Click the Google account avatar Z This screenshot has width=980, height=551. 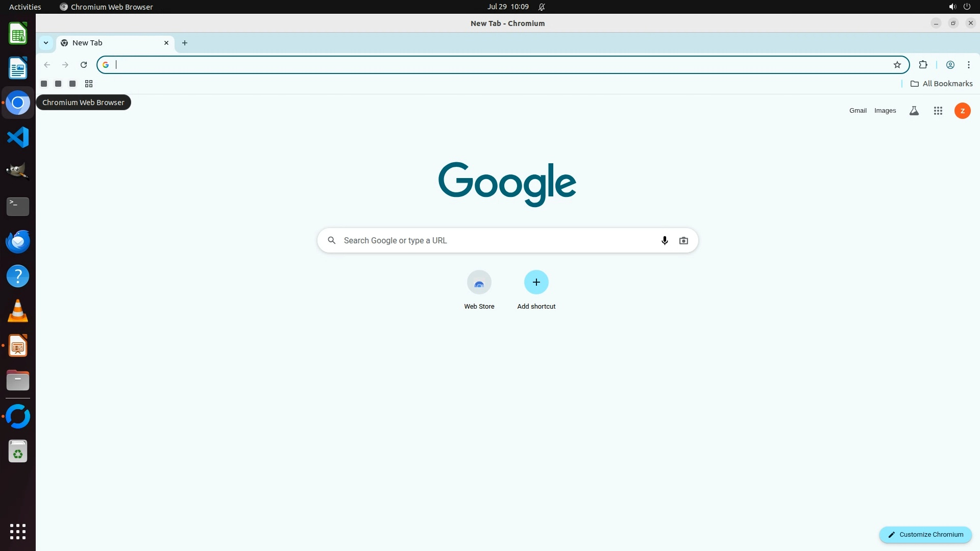click(x=962, y=111)
